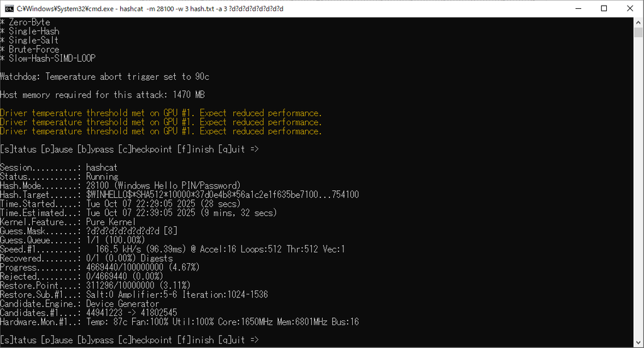Maximize the command prompt window
644x348 pixels.
tap(604, 8)
